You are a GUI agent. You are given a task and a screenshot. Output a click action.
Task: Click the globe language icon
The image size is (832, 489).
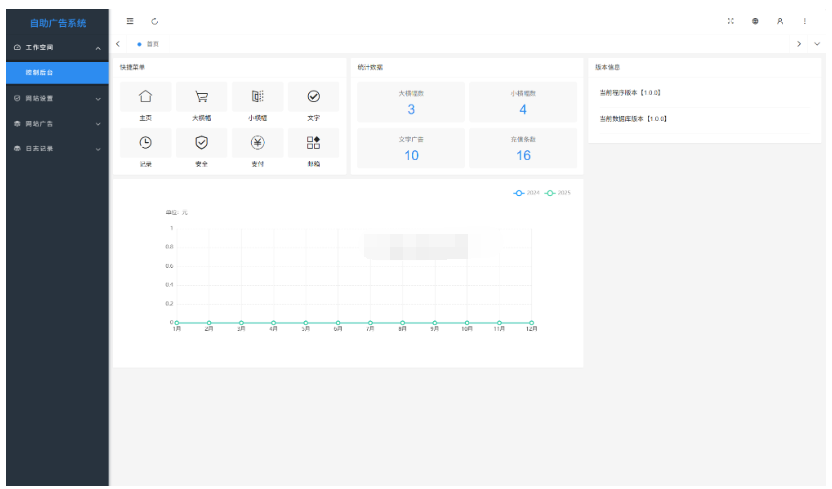pos(755,22)
